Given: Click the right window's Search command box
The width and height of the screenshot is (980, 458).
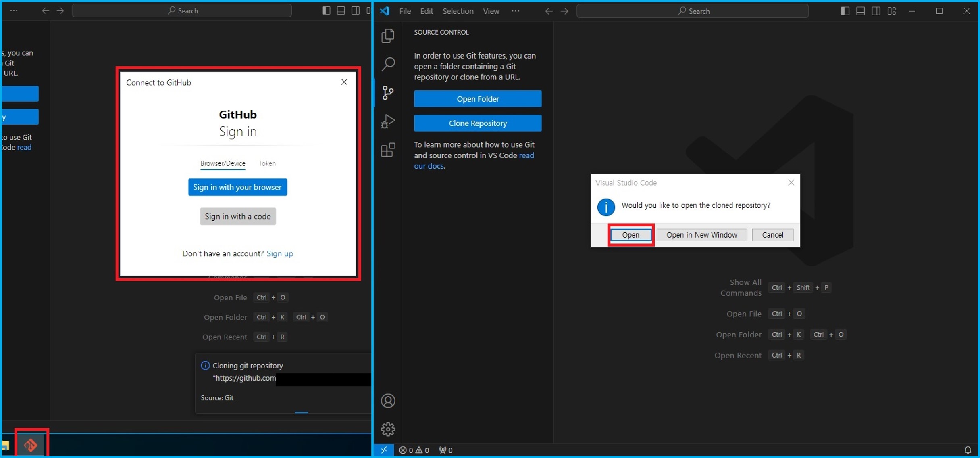Looking at the screenshot, I should [x=693, y=11].
